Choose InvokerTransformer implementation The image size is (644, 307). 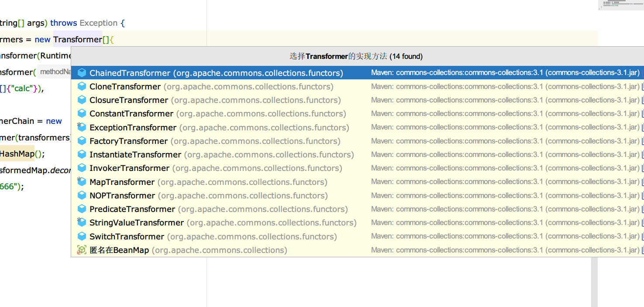point(357,168)
